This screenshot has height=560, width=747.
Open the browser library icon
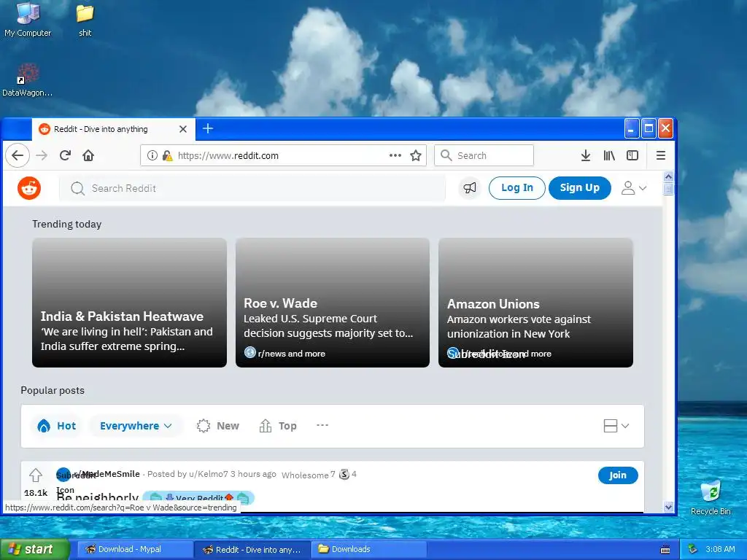tap(609, 155)
